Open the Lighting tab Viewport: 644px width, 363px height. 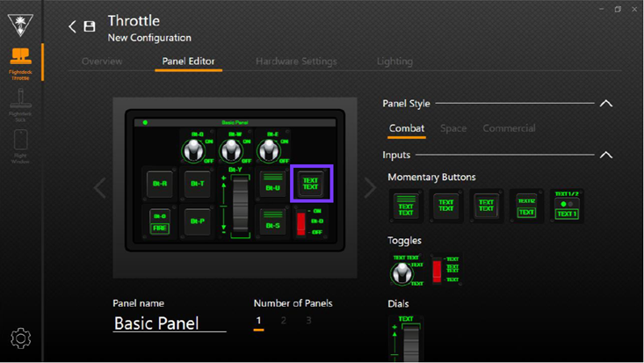[x=394, y=62]
